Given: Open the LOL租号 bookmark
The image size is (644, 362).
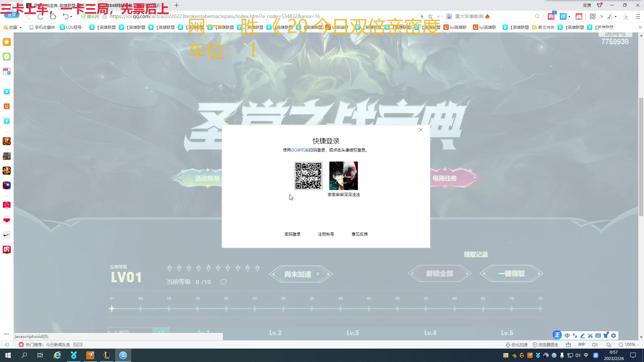Looking at the screenshot, I should (x=71, y=27).
